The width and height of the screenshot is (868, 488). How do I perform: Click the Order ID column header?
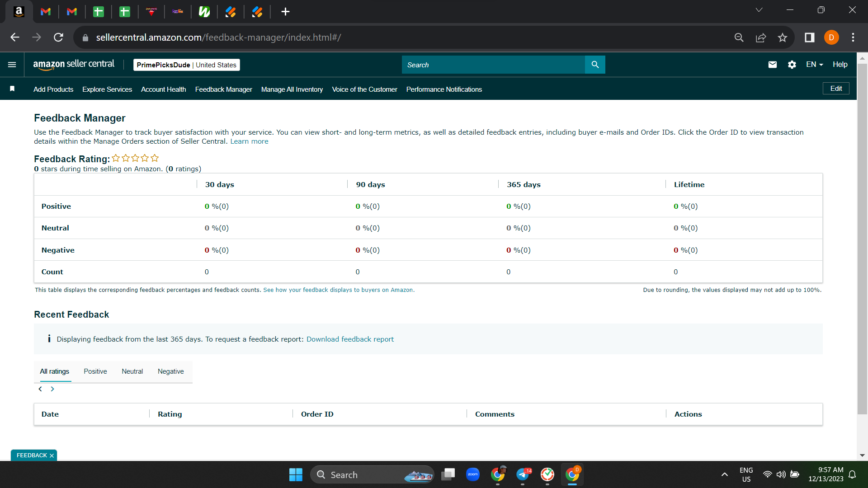point(317,414)
